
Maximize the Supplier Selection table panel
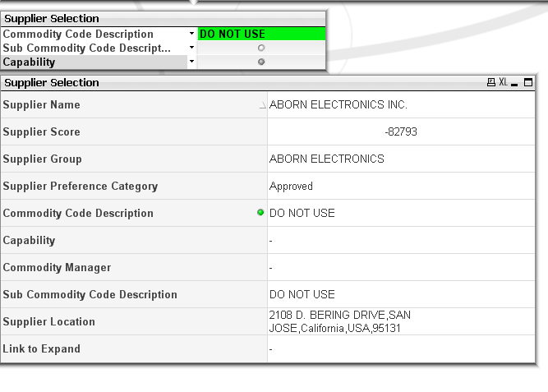527,82
